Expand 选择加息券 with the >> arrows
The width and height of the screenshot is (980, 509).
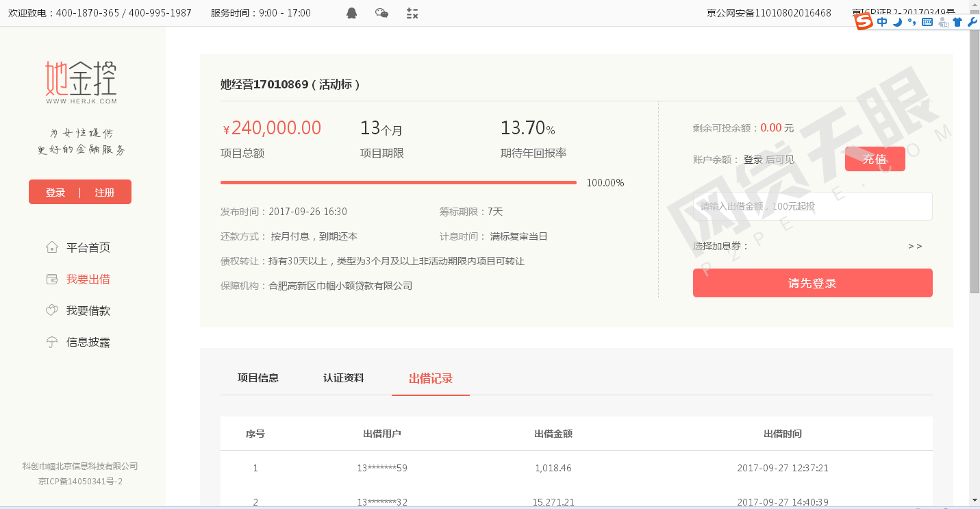tap(915, 246)
